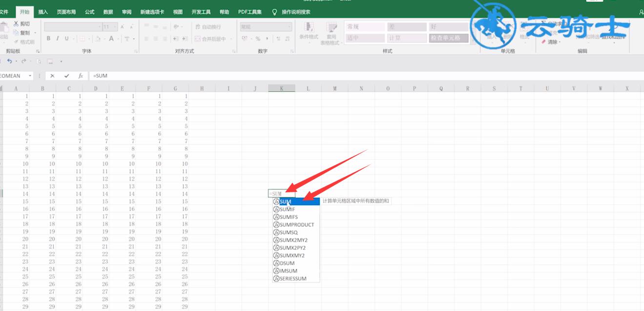This screenshot has width=644, height=311.
Task: Choose SUMSQ from function autocomplete list
Action: (x=296, y=232)
